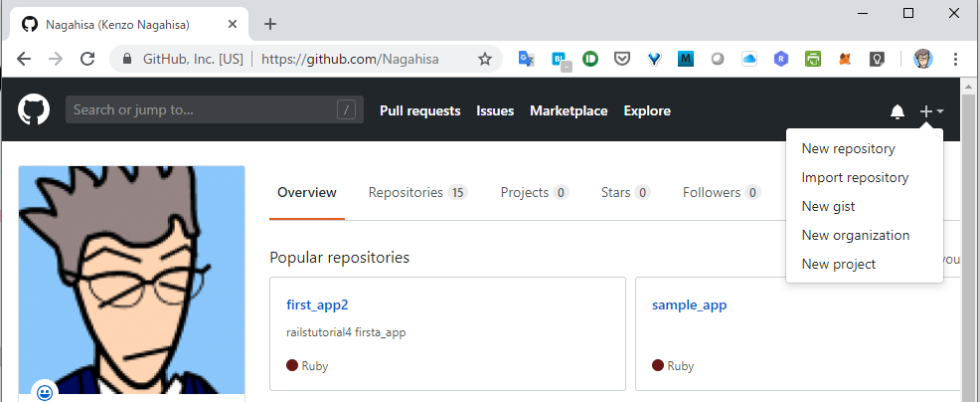This screenshot has height=402, width=980.
Task: Click the profile status smiley icon
Action: 45,392
